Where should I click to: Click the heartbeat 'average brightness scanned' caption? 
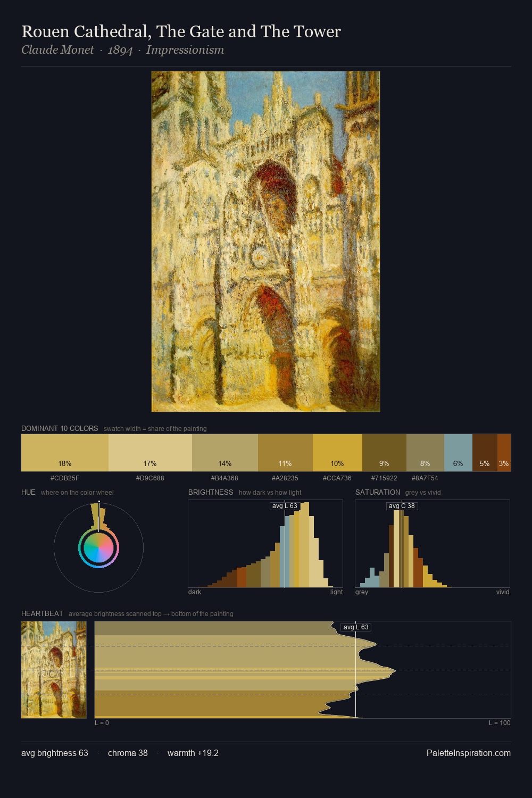point(151,614)
